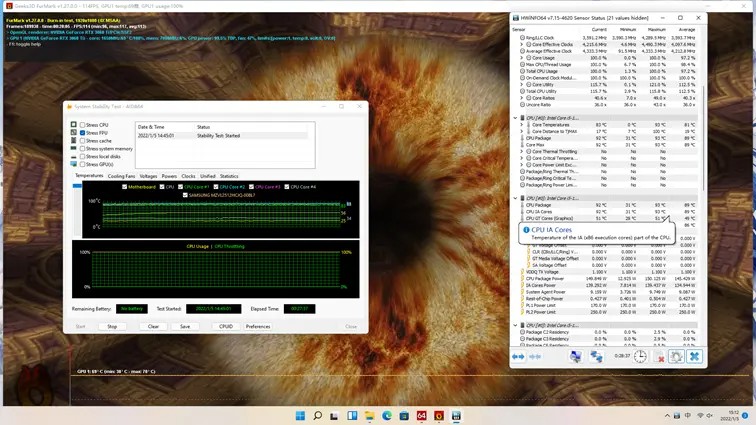This screenshot has height=425, width=756.
Task: Enable Stress system memory
Action: click(x=82, y=149)
